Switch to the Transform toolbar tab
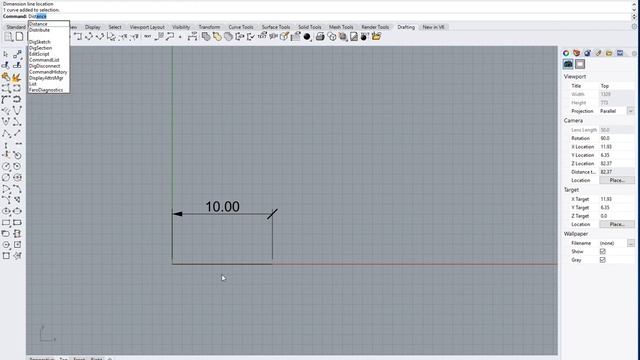The height and width of the screenshot is (360, 640). pos(209,27)
